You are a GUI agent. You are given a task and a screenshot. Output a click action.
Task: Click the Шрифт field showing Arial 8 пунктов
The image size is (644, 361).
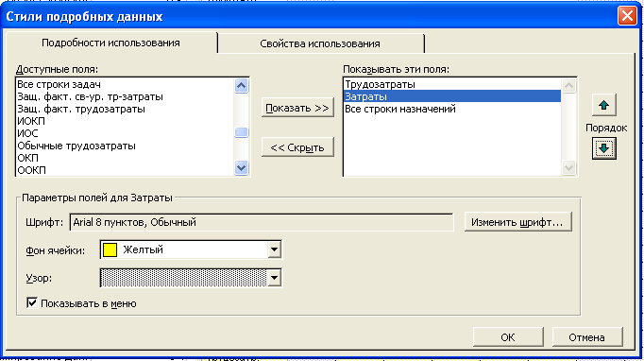[x=262, y=222]
